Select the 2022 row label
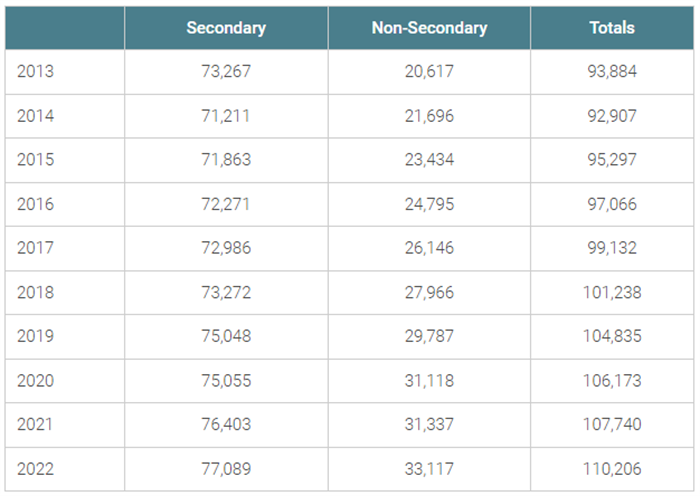 [35, 469]
